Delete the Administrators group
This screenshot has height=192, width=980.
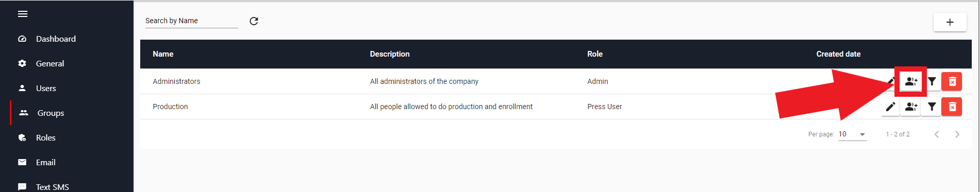tap(952, 81)
